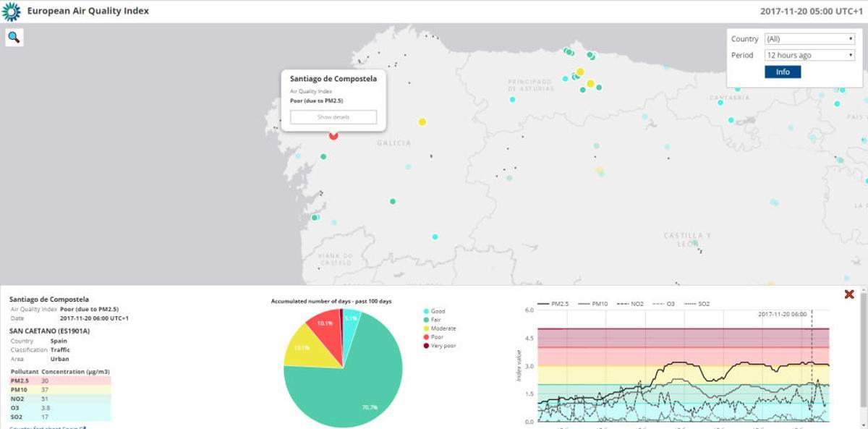The image size is (868, 429).
Task: Click the PM2.5 pollutant row
Action: pyautogui.click(x=60, y=381)
